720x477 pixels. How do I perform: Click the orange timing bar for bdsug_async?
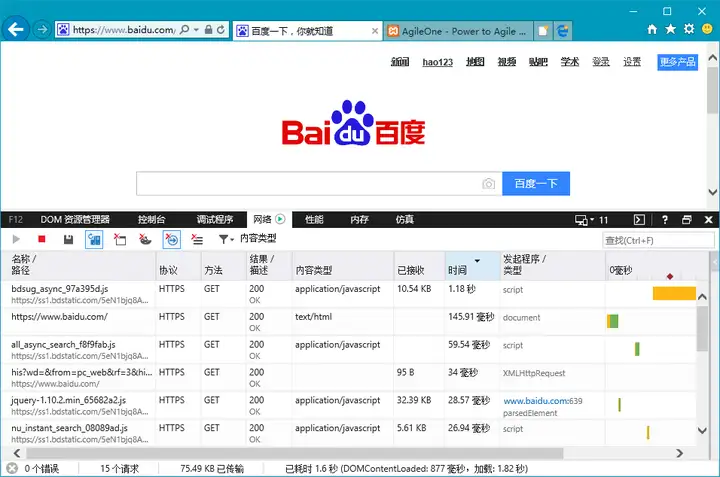[674, 293]
